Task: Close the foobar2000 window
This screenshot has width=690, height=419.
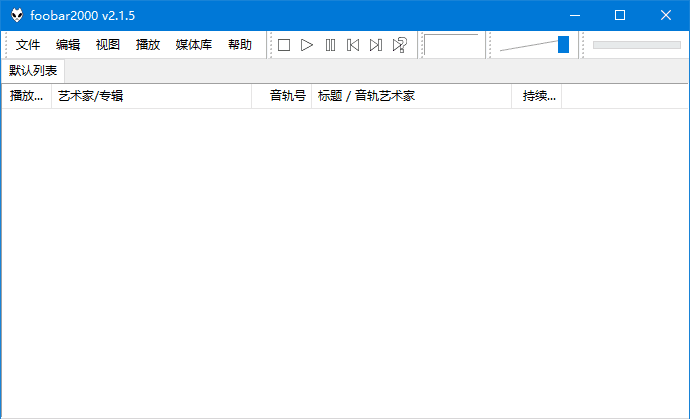Action: coord(666,15)
